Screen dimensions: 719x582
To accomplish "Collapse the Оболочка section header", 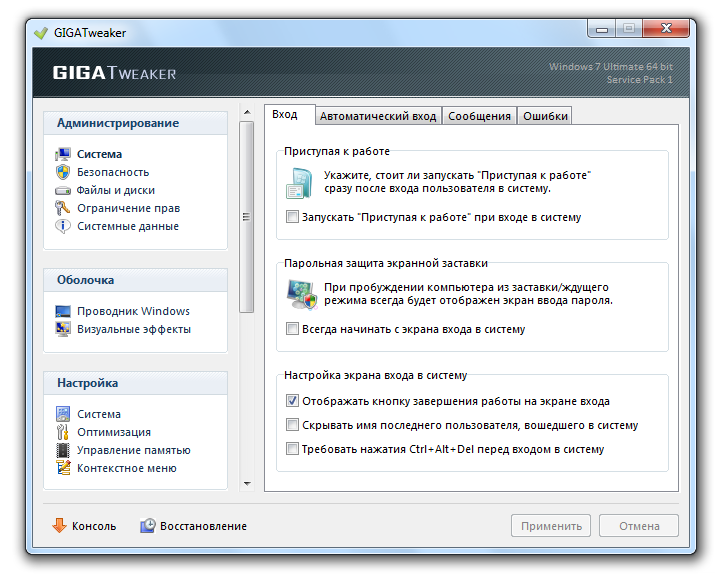I will point(136,280).
